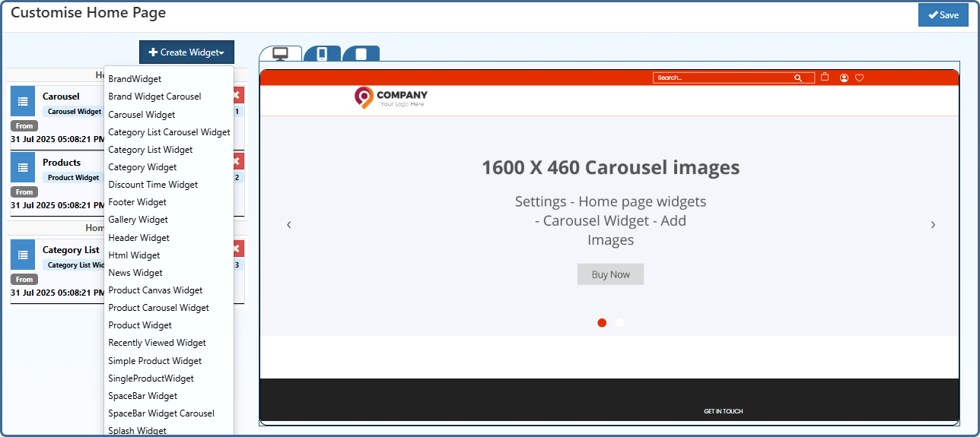This screenshot has width=980, height=437.
Task: Click the Carousel widget list icon
Action: tap(23, 101)
